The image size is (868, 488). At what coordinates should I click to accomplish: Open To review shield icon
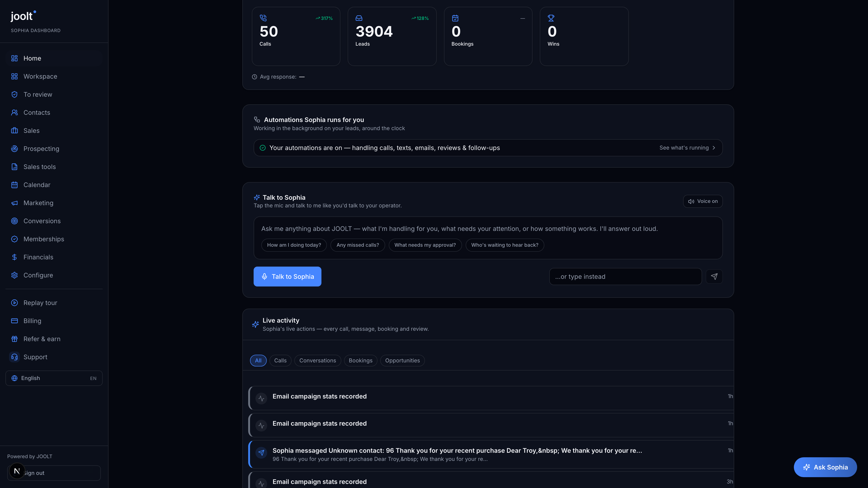[x=14, y=95]
